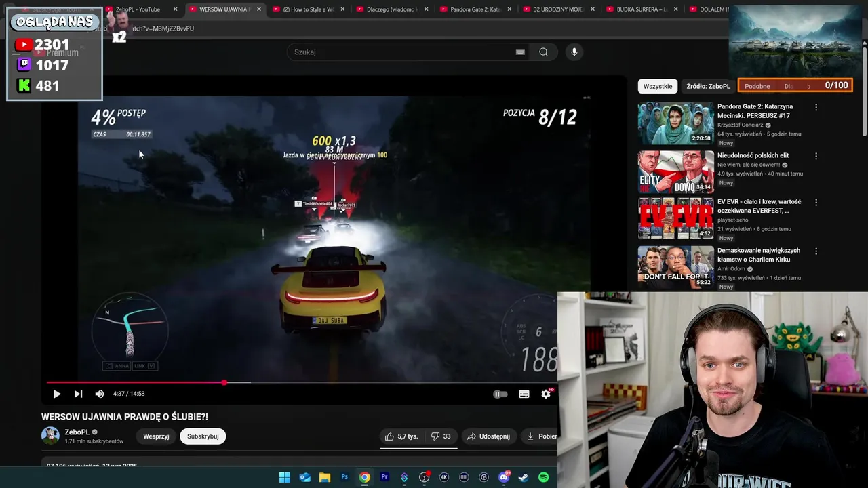Open the ZeboPL channel avatar

50,436
